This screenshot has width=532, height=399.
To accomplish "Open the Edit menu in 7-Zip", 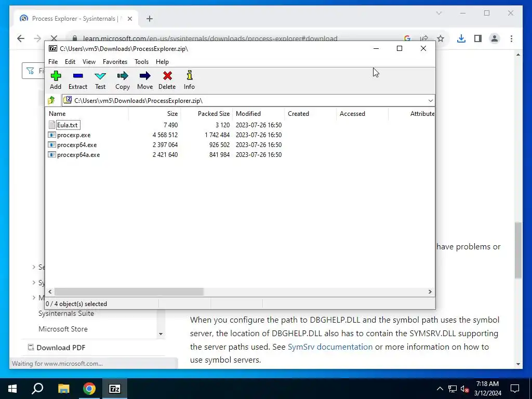I will tap(70, 62).
